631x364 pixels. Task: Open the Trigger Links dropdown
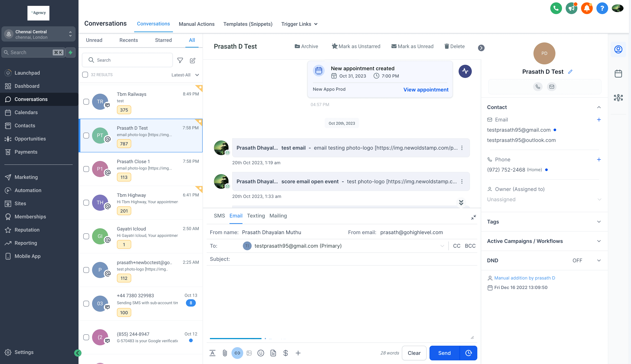pos(299,24)
